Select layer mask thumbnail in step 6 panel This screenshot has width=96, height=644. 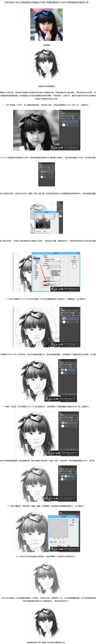[x=66, y=370]
